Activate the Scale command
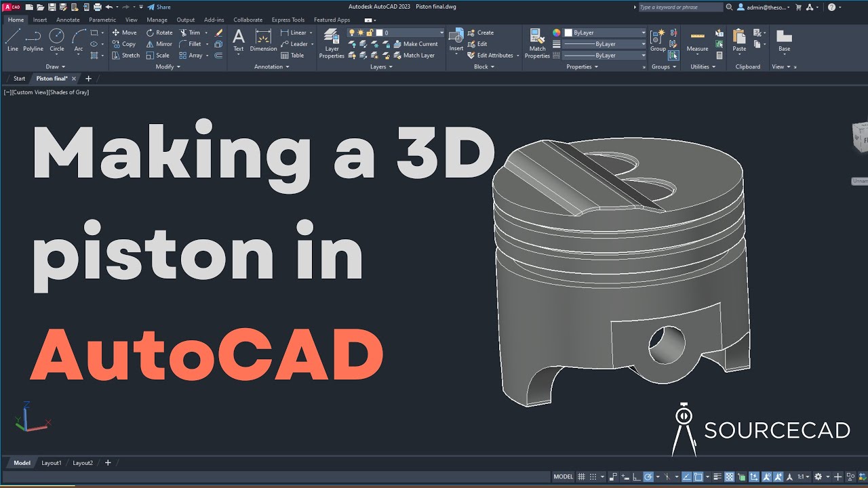868x488 pixels. click(158, 56)
